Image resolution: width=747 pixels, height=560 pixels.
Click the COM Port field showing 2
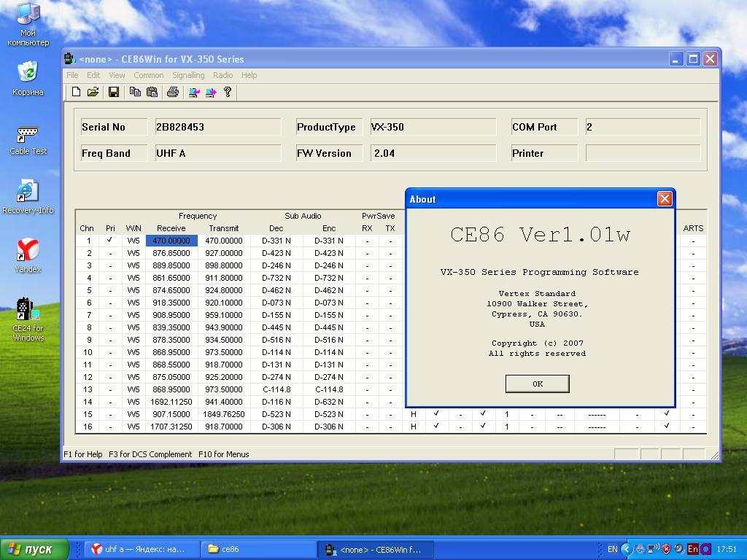[x=643, y=127]
